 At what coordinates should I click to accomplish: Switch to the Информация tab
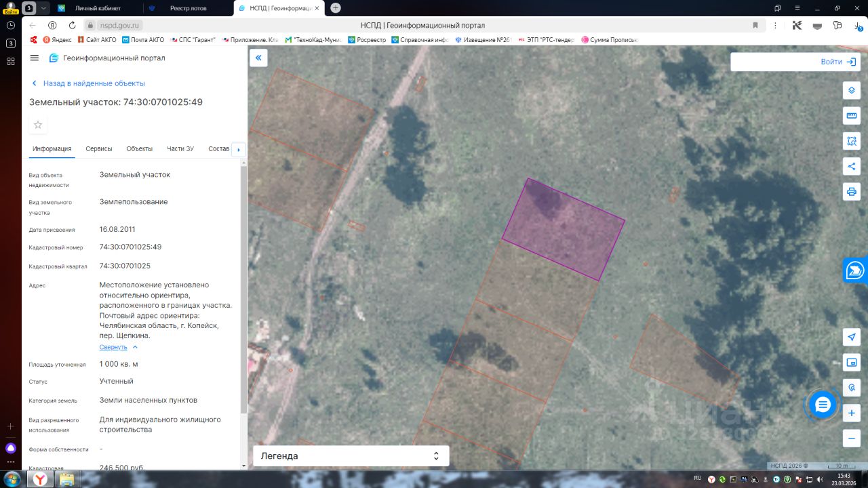click(x=52, y=149)
